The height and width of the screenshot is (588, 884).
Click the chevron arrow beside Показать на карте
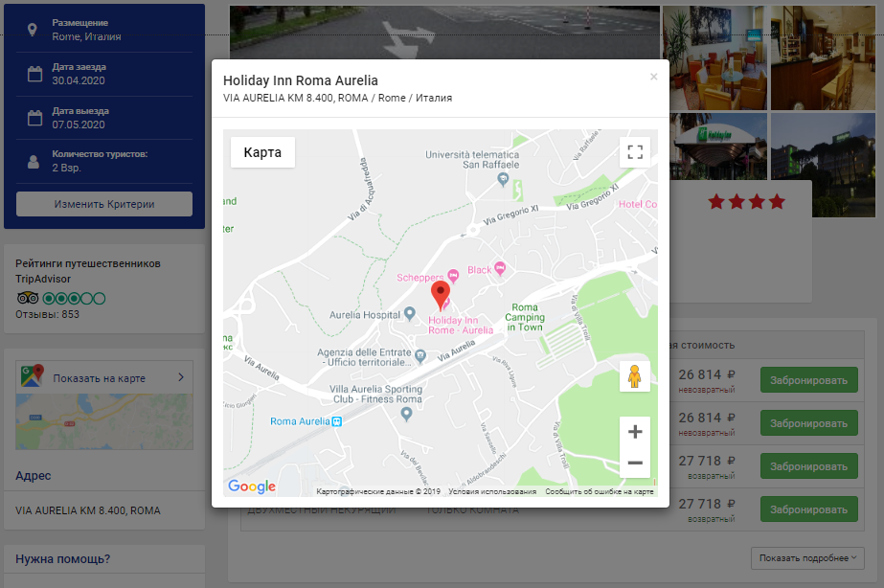click(181, 377)
